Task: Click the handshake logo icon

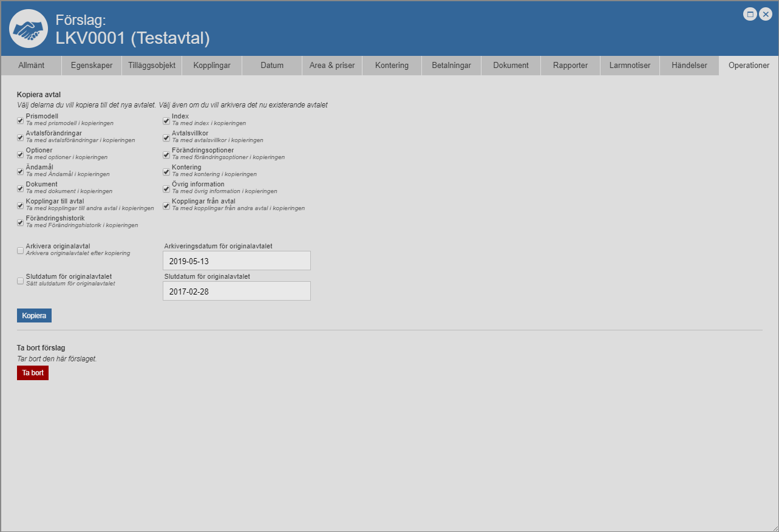Action: coord(29,29)
